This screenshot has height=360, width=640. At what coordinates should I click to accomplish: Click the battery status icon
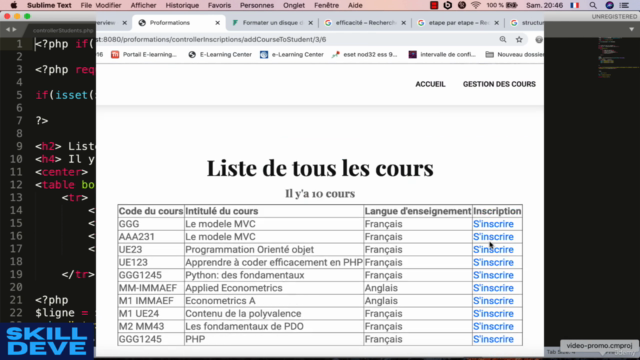point(512,5)
